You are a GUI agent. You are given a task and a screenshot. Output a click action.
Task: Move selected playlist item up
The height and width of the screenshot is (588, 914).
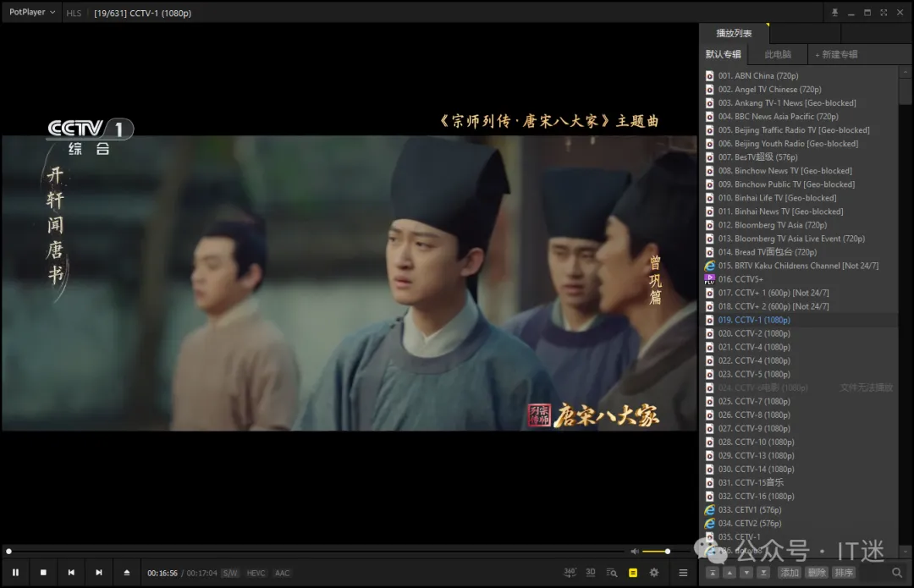point(730,573)
